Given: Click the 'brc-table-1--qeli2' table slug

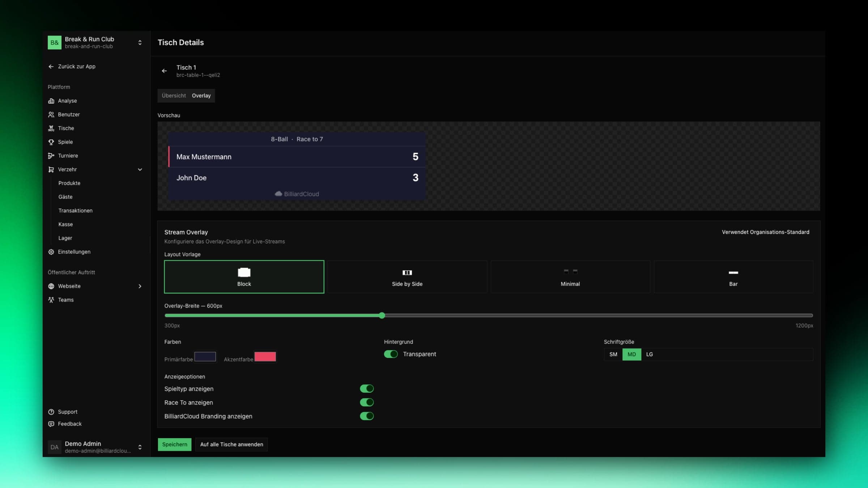Looking at the screenshot, I should [198, 75].
